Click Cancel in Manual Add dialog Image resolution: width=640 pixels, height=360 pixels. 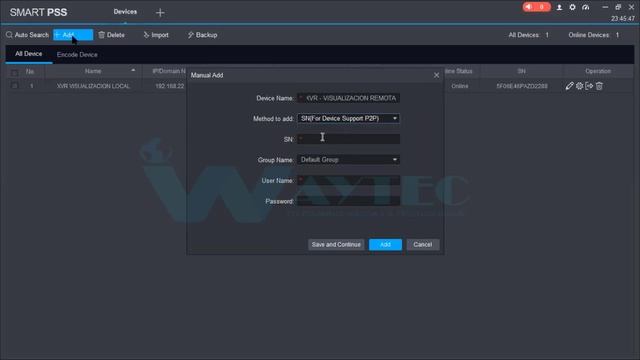coord(422,244)
